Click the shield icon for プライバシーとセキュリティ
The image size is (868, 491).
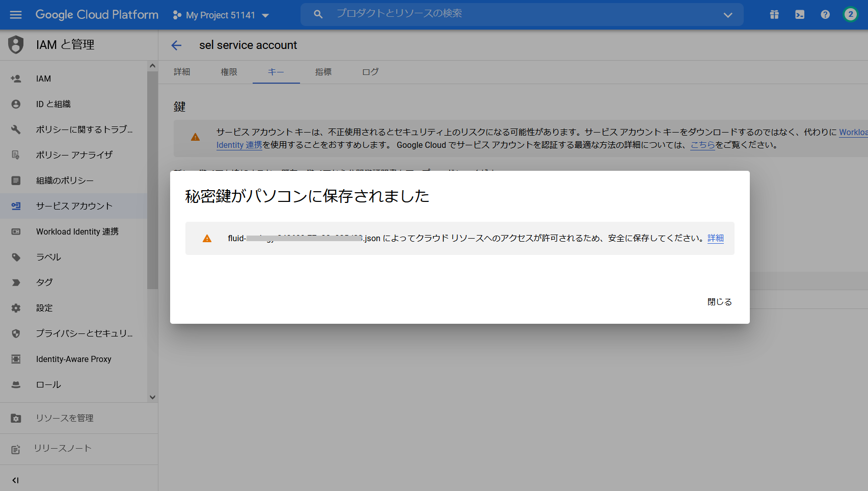[16, 333]
